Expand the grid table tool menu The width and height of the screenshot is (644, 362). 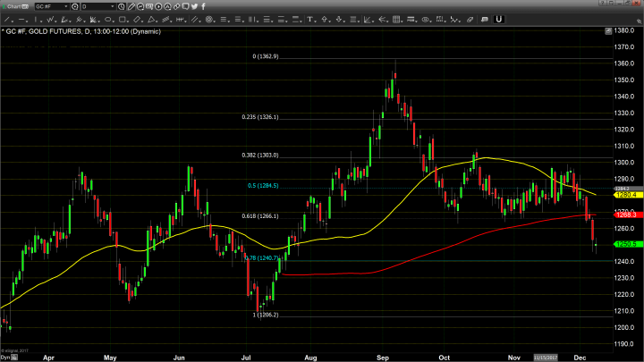[396, 20]
